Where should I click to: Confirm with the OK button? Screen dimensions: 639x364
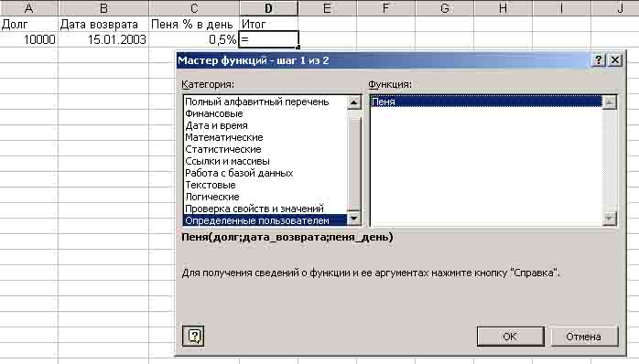pos(510,337)
